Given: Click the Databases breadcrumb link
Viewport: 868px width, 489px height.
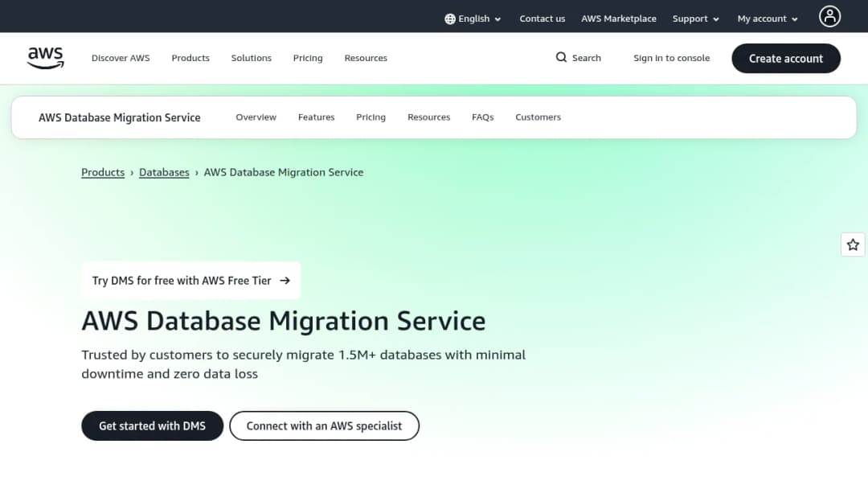Looking at the screenshot, I should pyautogui.click(x=164, y=172).
